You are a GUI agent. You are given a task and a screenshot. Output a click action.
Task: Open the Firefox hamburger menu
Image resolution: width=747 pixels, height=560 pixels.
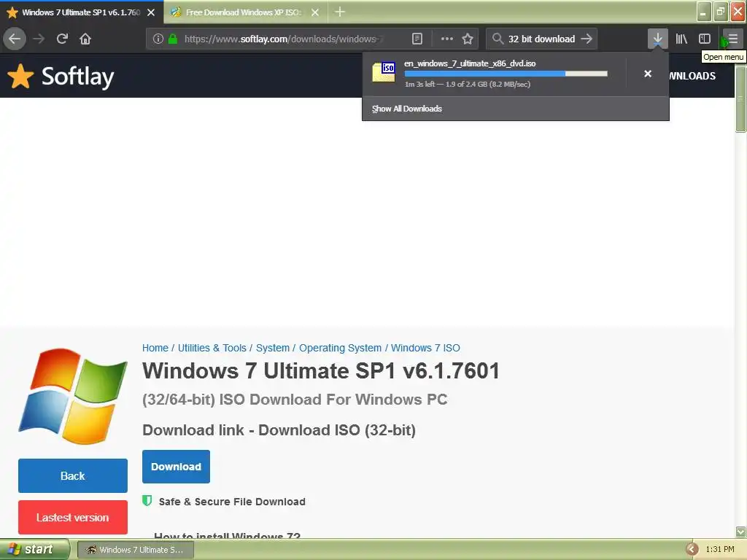[732, 39]
